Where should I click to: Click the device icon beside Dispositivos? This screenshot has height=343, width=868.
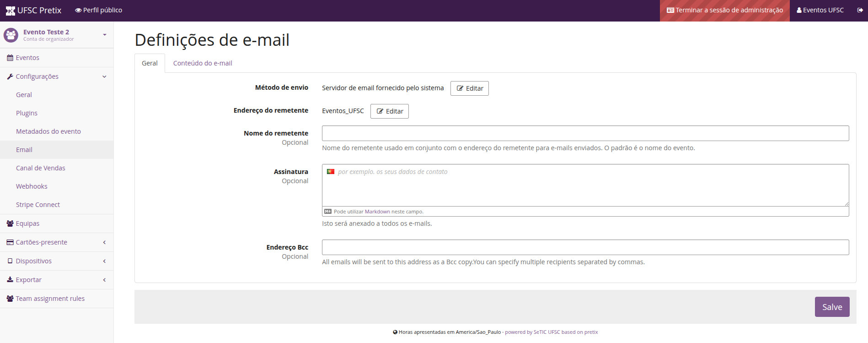pos(10,261)
